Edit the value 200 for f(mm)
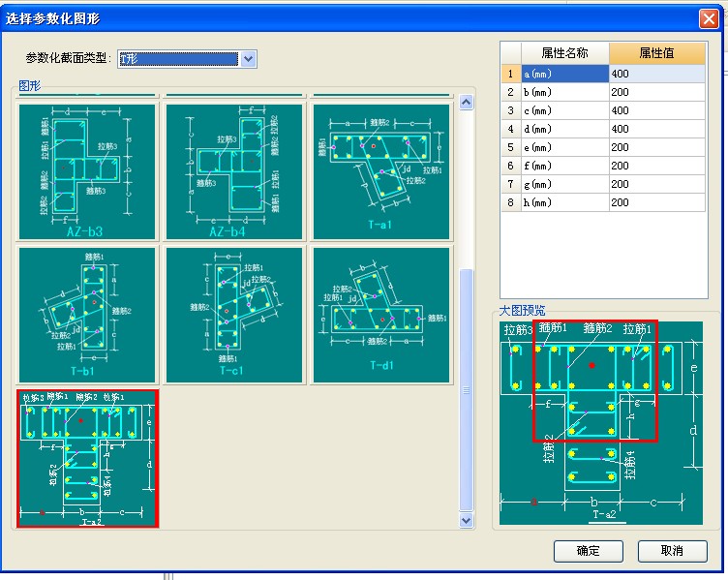This screenshot has height=580, width=728. (x=657, y=166)
